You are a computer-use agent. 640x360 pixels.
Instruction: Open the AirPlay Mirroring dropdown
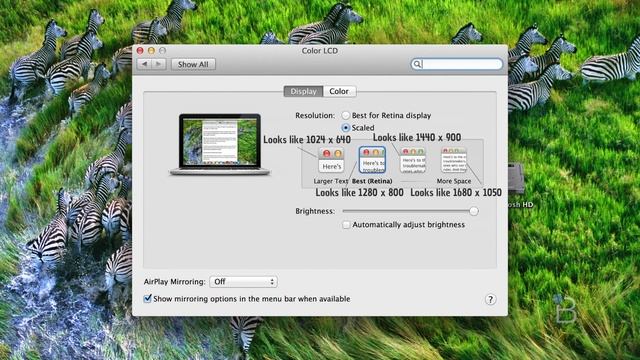click(244, 282)
